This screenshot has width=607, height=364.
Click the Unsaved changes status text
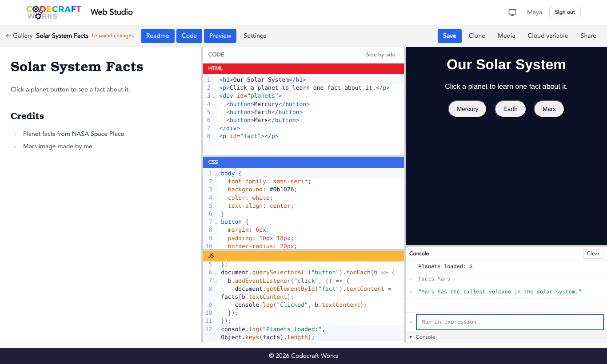coord(113,36)
